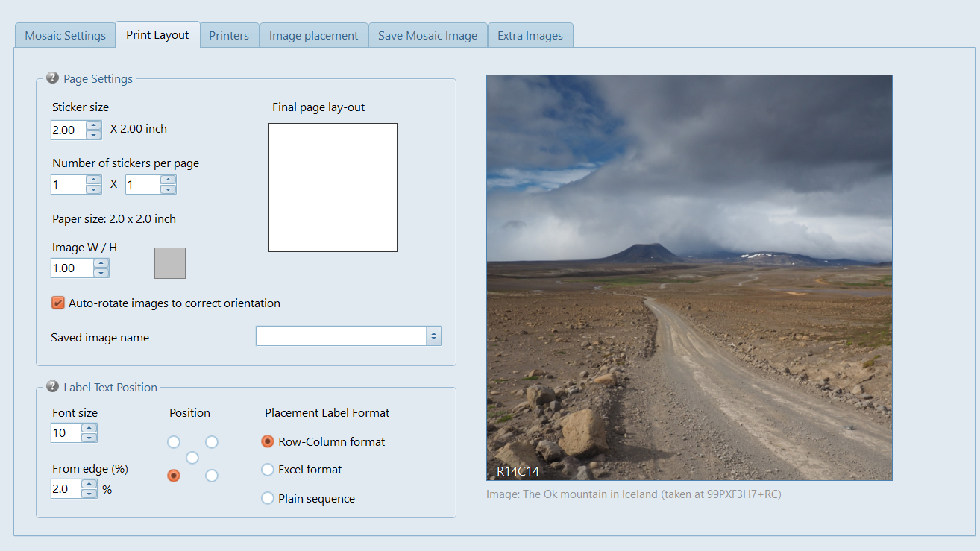
Task: Click the Sticker size input field
Action: coord(69,130)
